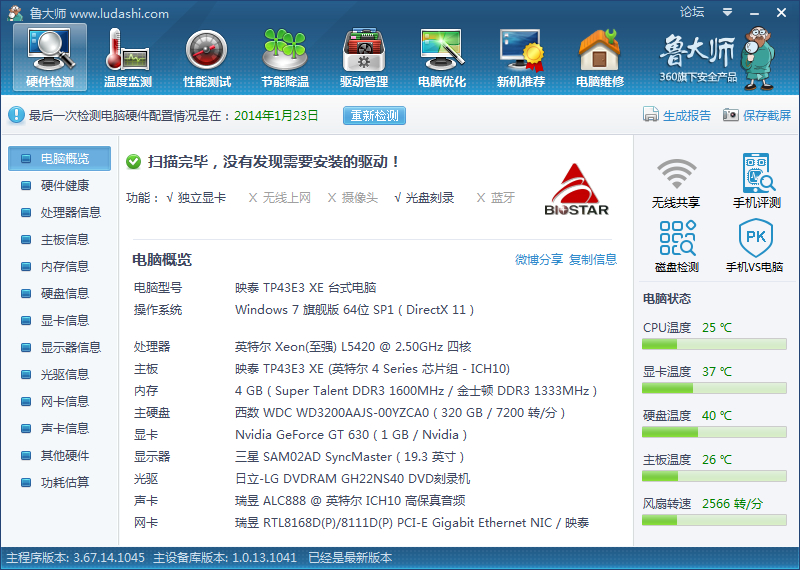Click the 重新检测 re-detect button
This screenshot has width=800, height=570.
374,116
